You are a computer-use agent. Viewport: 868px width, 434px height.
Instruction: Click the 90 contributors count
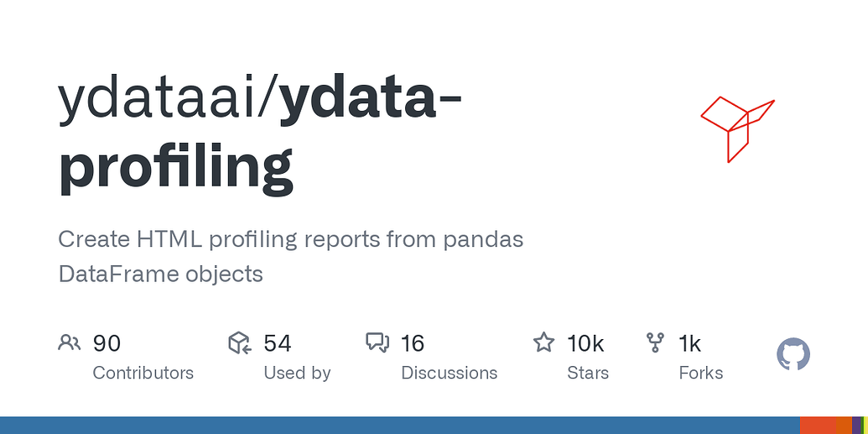107,343
